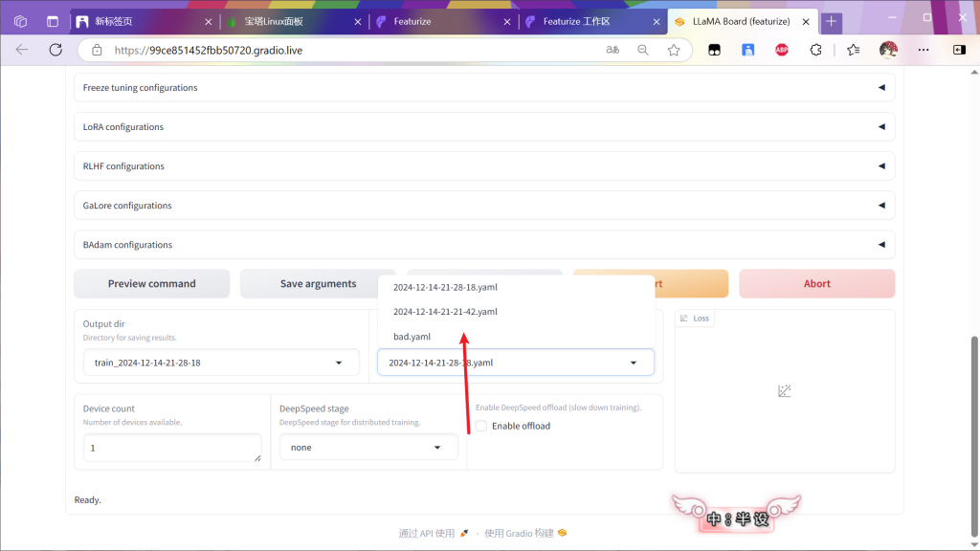
Task: Click the zoom magnifier icon in address bar
Action: (642, 50)
